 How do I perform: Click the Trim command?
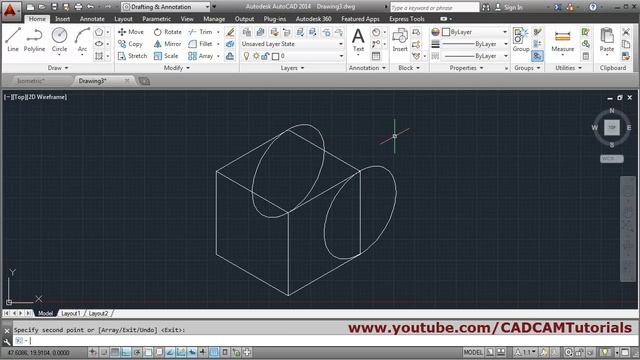[x=200, y=32]
